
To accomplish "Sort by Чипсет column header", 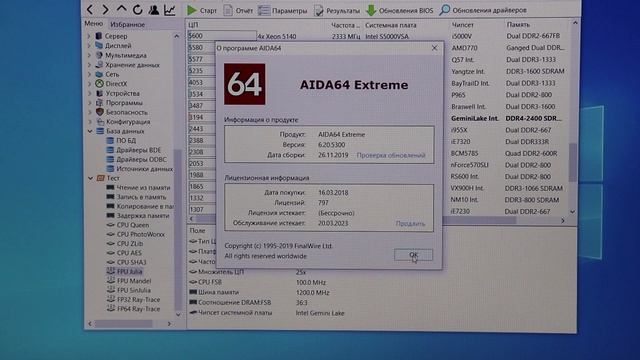I will (x=462, y=25).
